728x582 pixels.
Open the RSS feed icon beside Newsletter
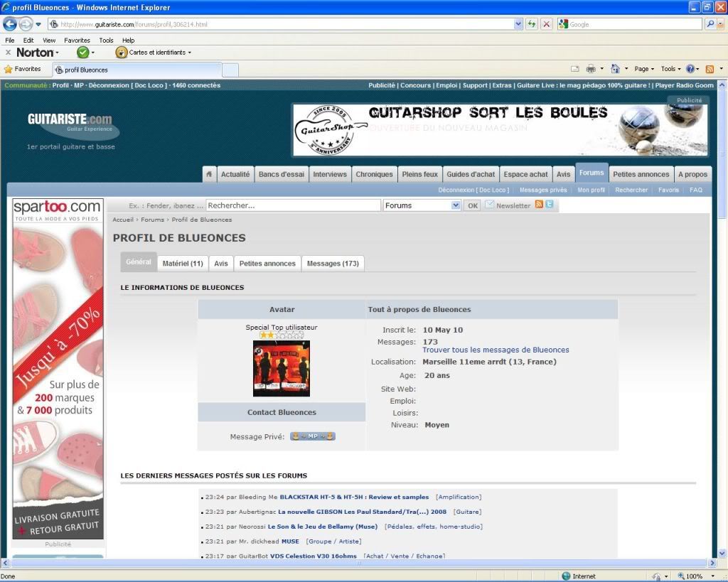539,205
